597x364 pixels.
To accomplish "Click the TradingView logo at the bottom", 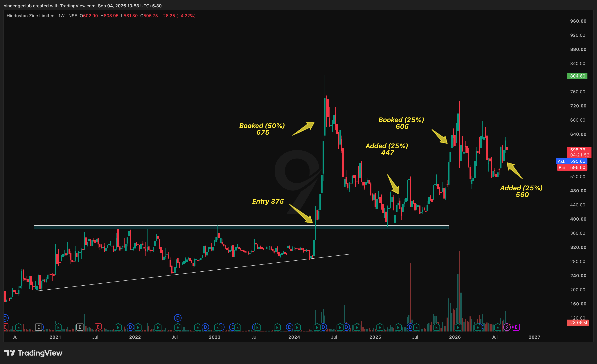I will 33,353.
